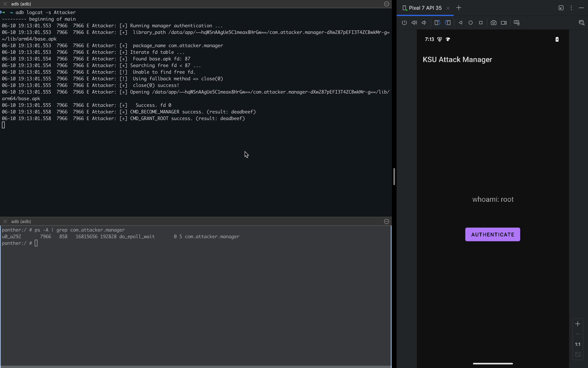
Task: Rotate the device left
Action: 437,23
